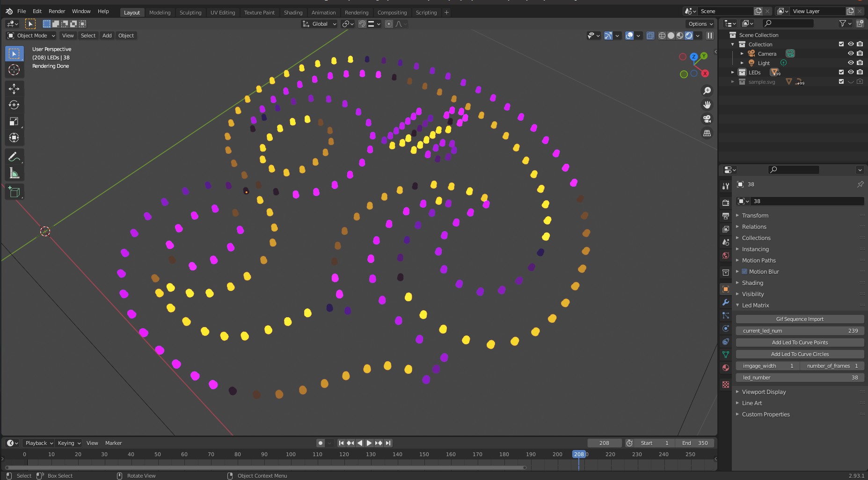The width and height of the screenshot is (868, 480).
Task: Switch to the Sculpting workspace tab
Action: pyautogui.click(x=190, y=13)
